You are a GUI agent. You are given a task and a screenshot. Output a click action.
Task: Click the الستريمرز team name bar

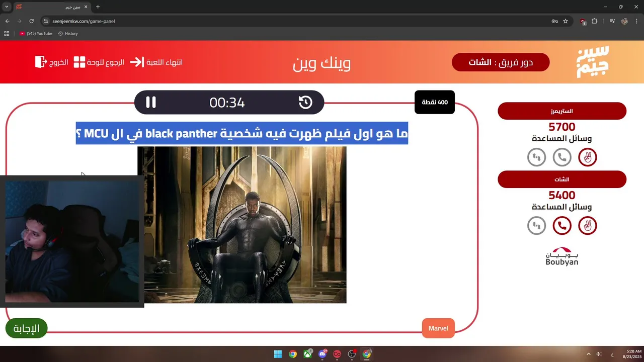point(562,111)
